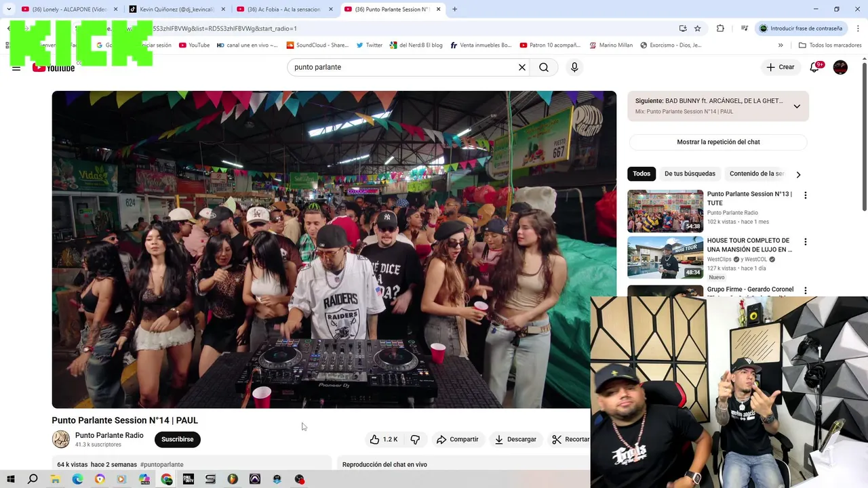Click the Recortar clip button
Viewport: 868px width, 488px height.
(x=570, y=439)
